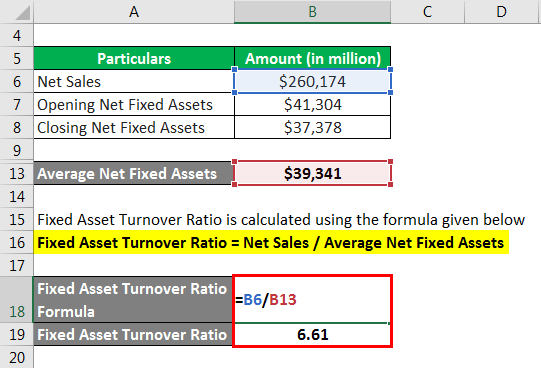Select column B header

tap(312, 12)
